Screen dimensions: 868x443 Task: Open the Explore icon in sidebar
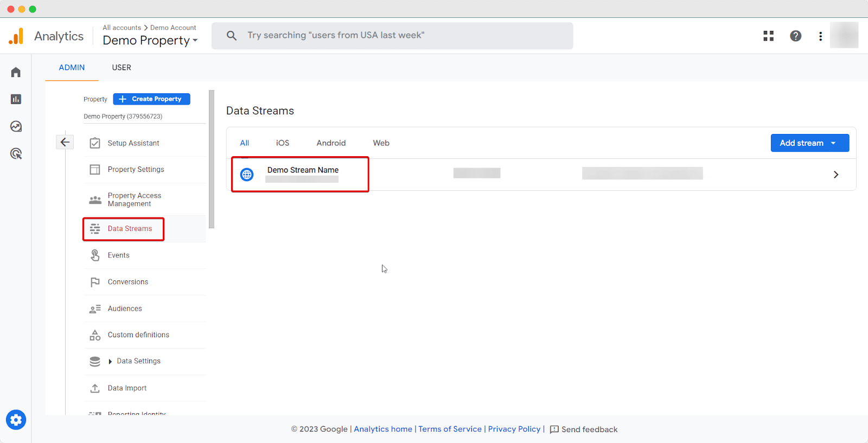point(16,126)
